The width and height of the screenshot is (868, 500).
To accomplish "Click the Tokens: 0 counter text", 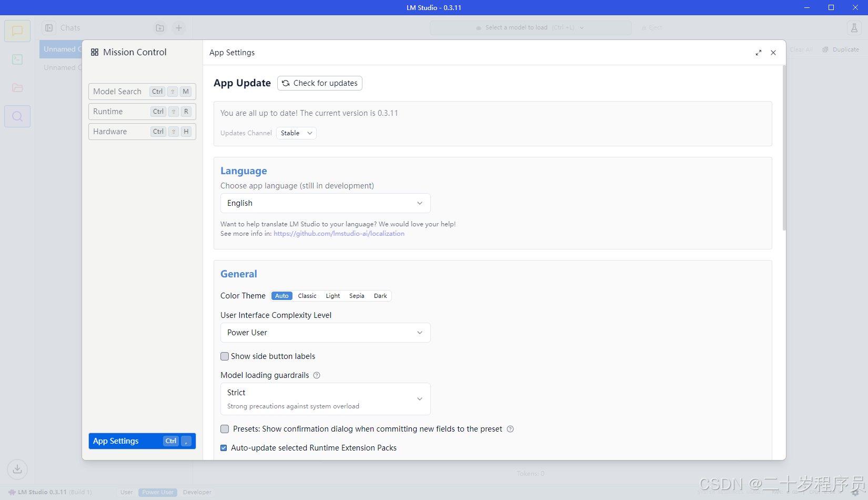I will pyautogui.click(x=530, y=474).
